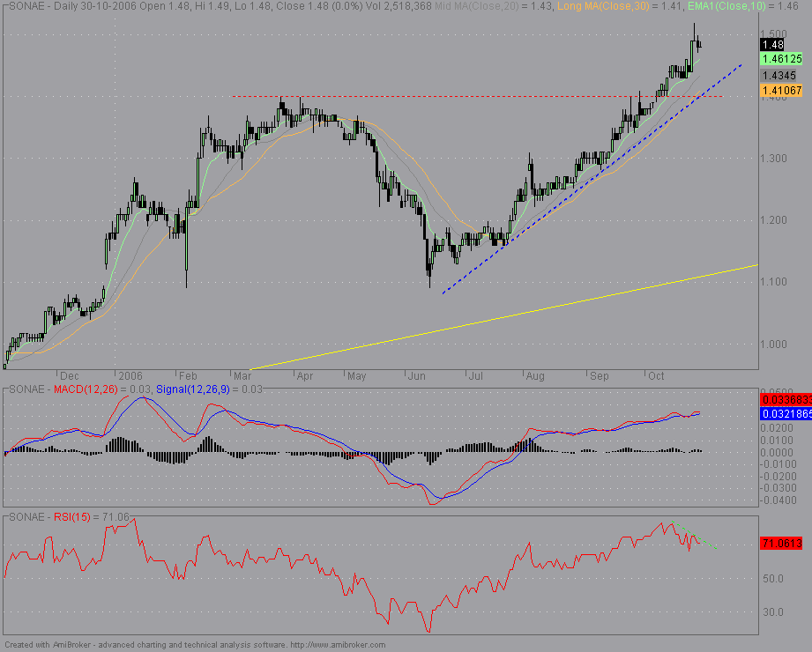Screen dimensions: 812x652
Task: Click the black 1.48 last price tag
Action: 773,45
